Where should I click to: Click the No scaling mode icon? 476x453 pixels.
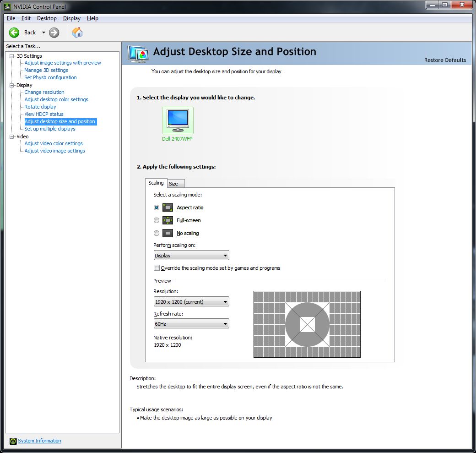168,233
